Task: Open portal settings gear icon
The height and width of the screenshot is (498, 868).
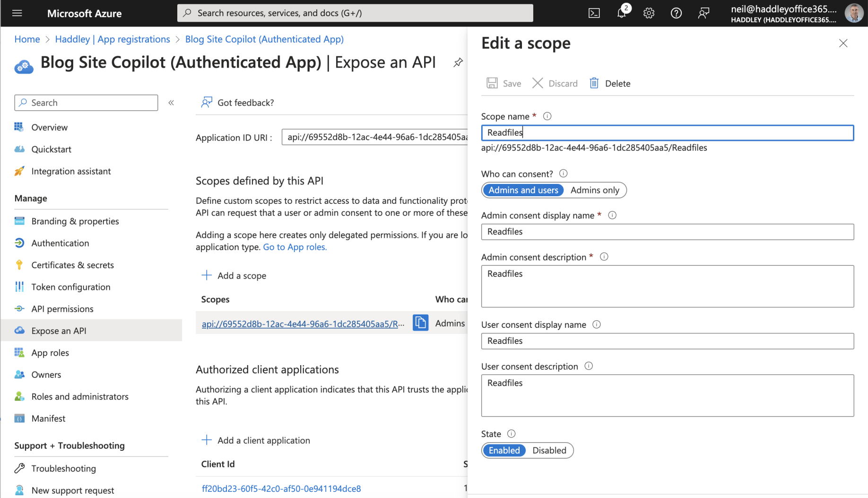Action: click(649, 13)
